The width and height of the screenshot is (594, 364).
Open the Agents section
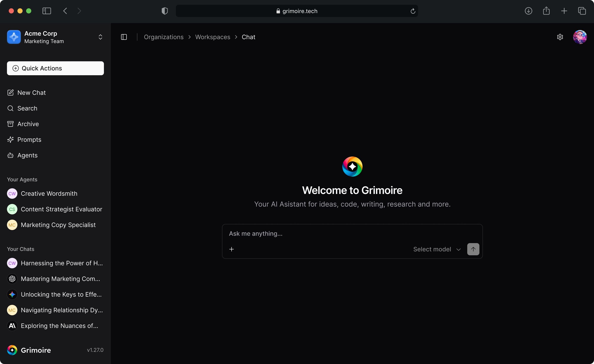(27, 155)
